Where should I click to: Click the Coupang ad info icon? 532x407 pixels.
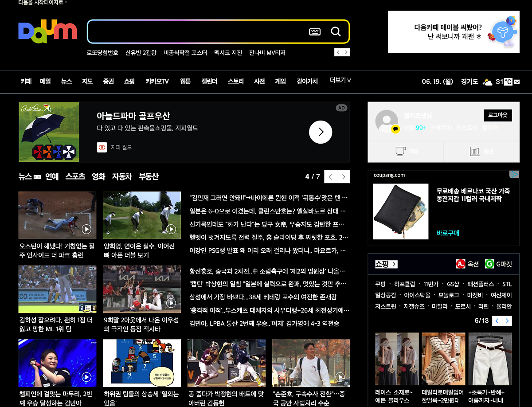point(514,175)
